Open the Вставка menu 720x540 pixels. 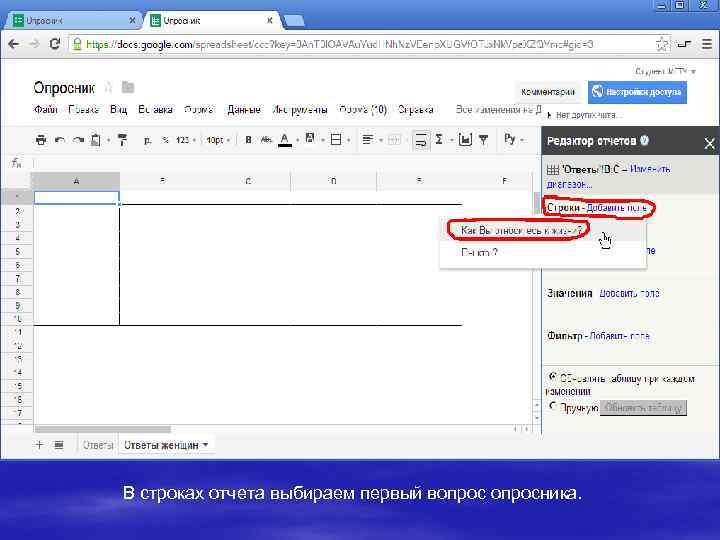tap(155, 110)
